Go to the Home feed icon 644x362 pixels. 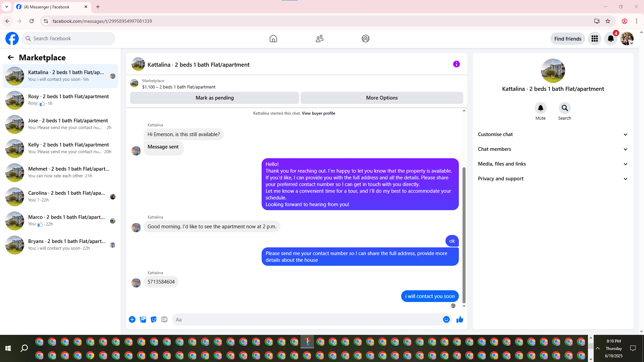click(273, 39)
